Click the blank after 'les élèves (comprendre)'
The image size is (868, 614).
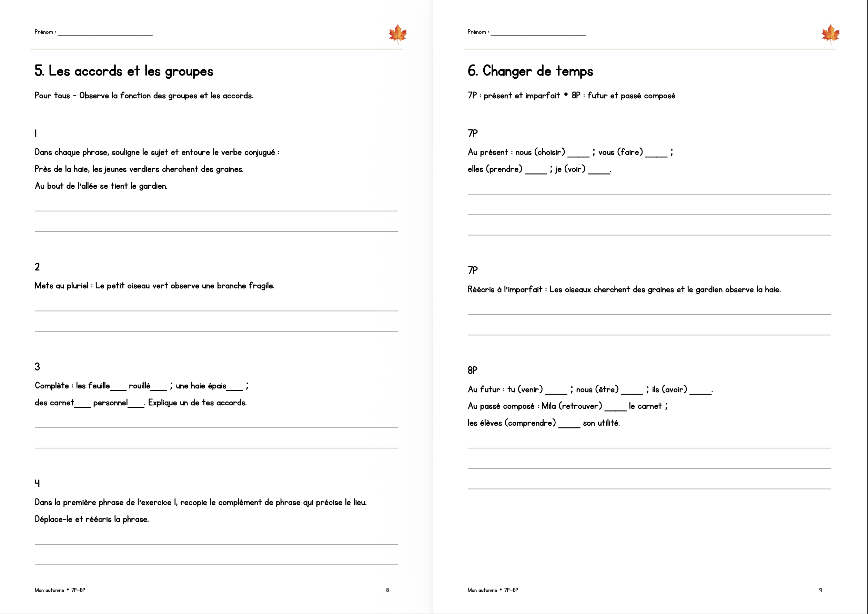569,426
